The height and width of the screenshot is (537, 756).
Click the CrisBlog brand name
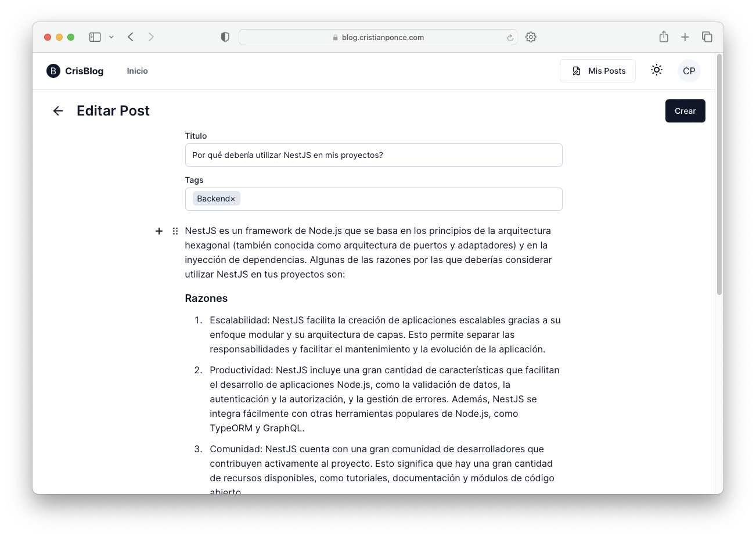[84, 71]
